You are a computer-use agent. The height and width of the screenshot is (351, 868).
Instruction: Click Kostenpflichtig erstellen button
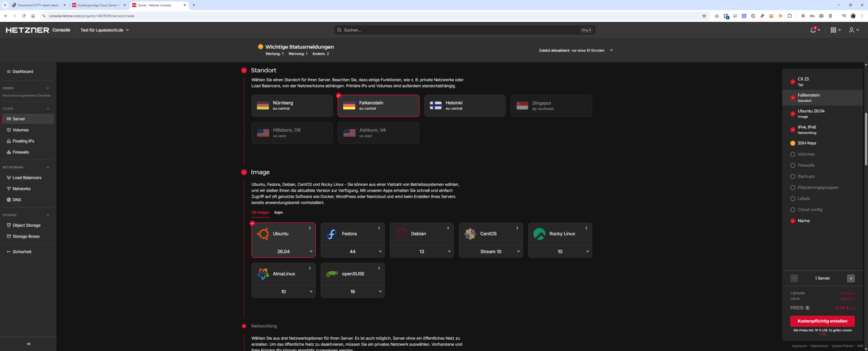[822, 321]
